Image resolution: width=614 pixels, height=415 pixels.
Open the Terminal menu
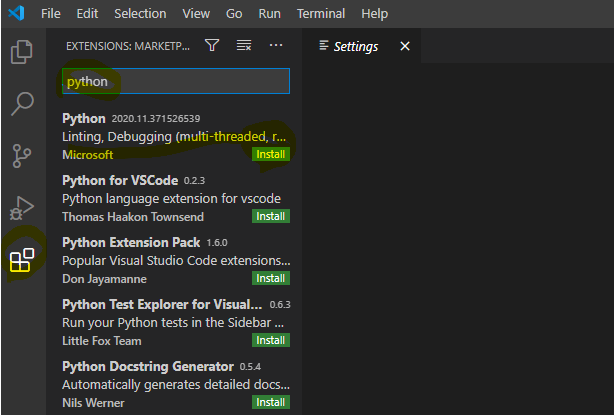coord(321,14)
